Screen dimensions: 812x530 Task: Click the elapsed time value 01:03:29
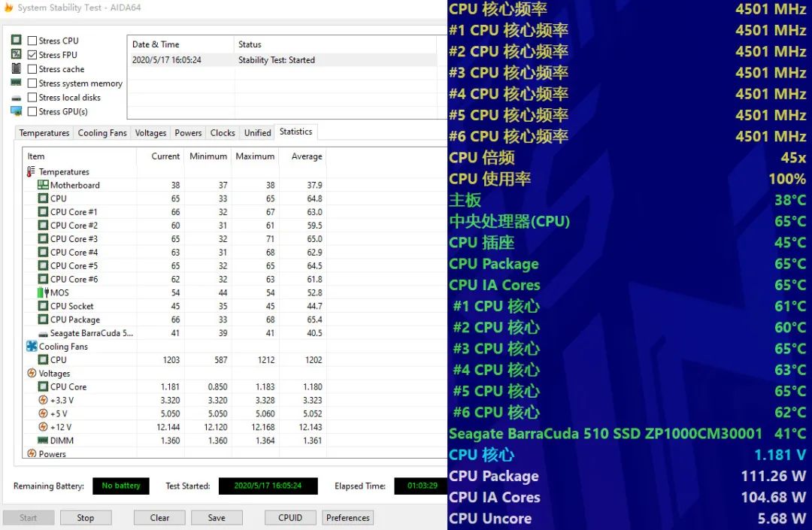coord(422,486)
